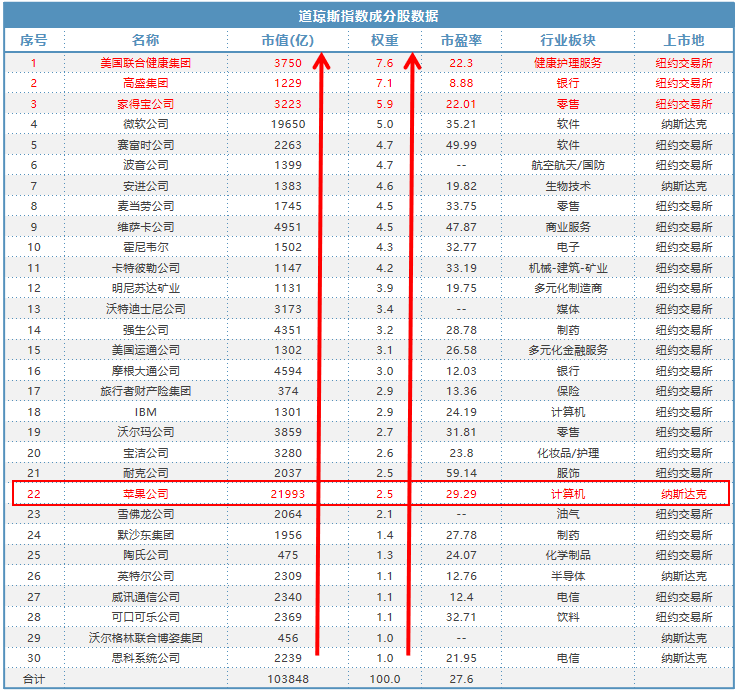Click the 化妆品/护理 industry cell
Screen dimensions: 738x692
click(568, 453)
